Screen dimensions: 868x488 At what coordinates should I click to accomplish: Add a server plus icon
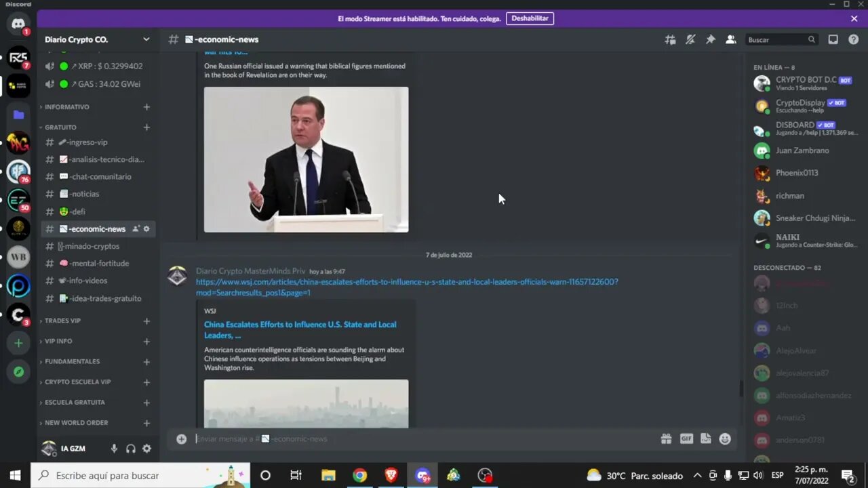[18, 343]
